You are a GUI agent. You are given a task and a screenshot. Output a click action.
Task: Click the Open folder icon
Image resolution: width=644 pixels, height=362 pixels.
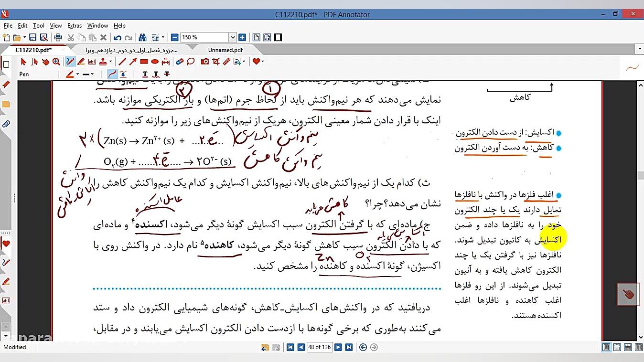[x=17, y=37]
